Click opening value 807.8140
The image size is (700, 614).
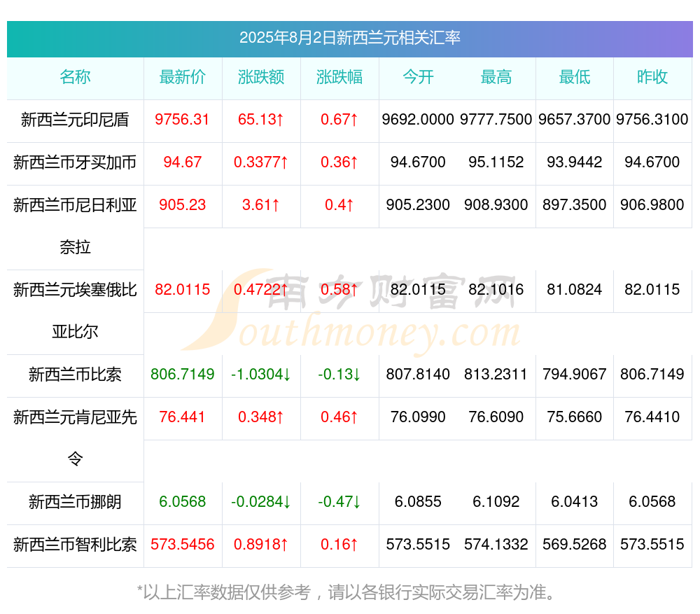tap(418, 374)
